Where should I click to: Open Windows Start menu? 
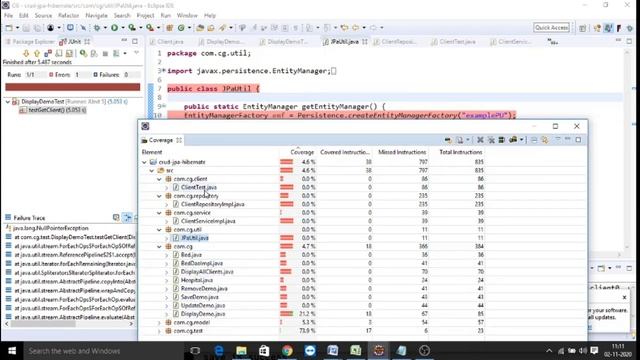point(11,351)
